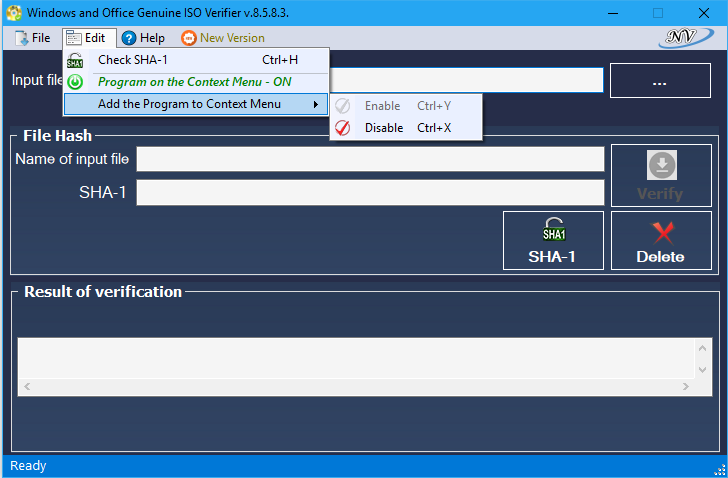
Task: Click the results scroll right arrow
Action: pos(685,387)
